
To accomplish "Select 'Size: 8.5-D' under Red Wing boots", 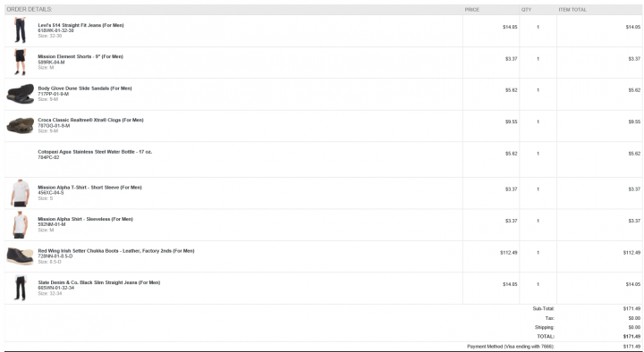I will (x=49, y=262).
